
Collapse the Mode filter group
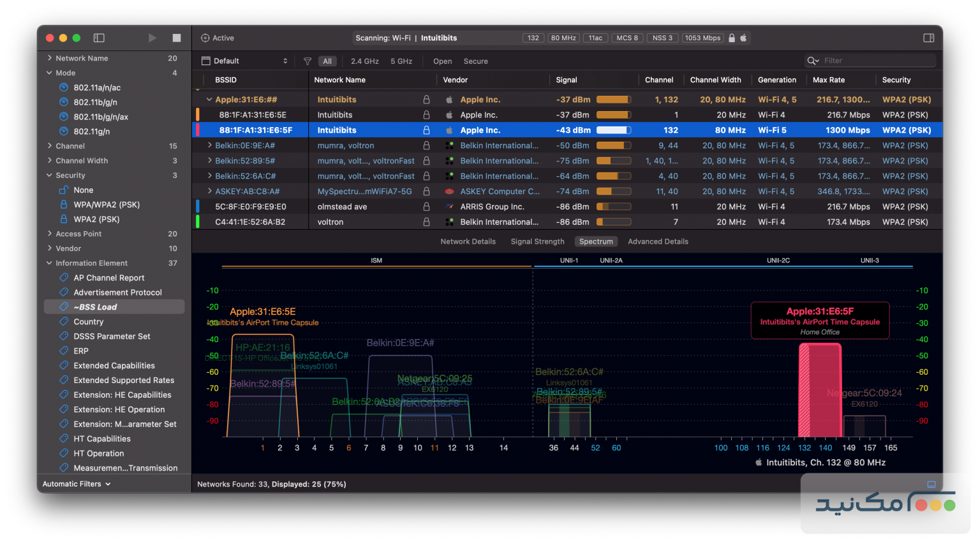click(50, 73)
